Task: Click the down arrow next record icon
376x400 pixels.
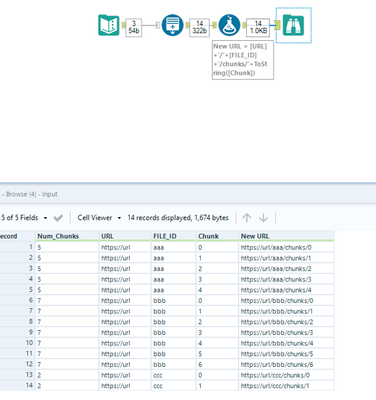Action: pyautogui.click(x=263, y=218)
